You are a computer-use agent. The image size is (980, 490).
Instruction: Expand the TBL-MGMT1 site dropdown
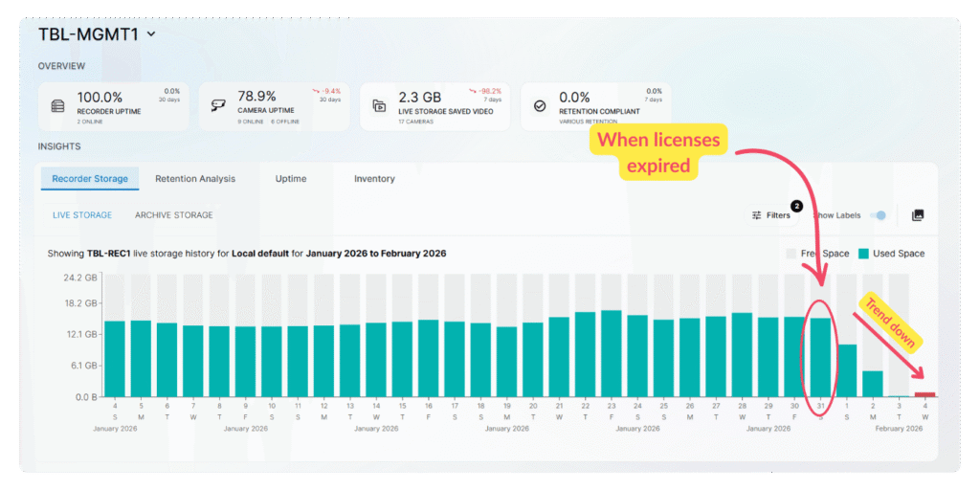click(x=151, y=34)
